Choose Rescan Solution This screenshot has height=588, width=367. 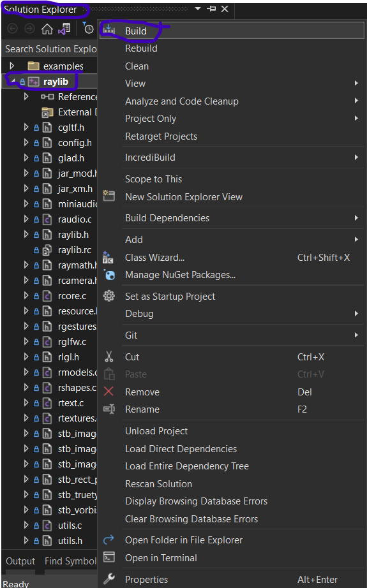pyautogui.click(x=232, y=484)
